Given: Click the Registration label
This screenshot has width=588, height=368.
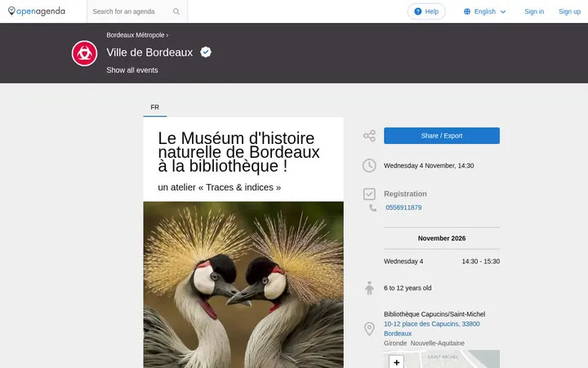Looking at the screenshot, I should [x=405, y=194].
